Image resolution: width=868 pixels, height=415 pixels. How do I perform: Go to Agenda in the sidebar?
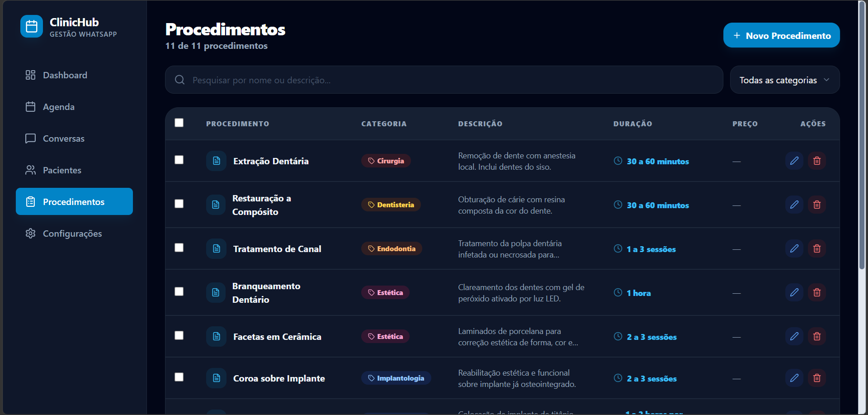point(74,107)
